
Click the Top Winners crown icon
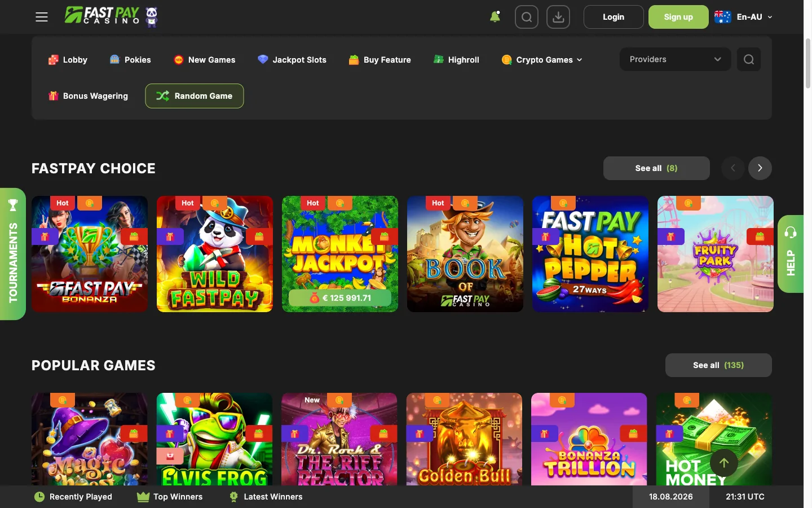(143, 497)
